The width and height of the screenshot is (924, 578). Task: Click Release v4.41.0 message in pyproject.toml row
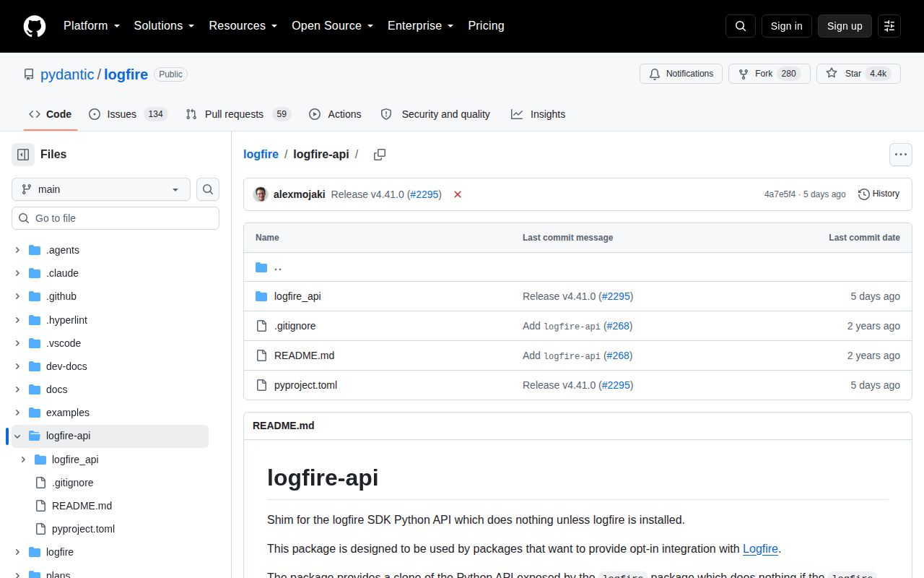click(559, 385)
